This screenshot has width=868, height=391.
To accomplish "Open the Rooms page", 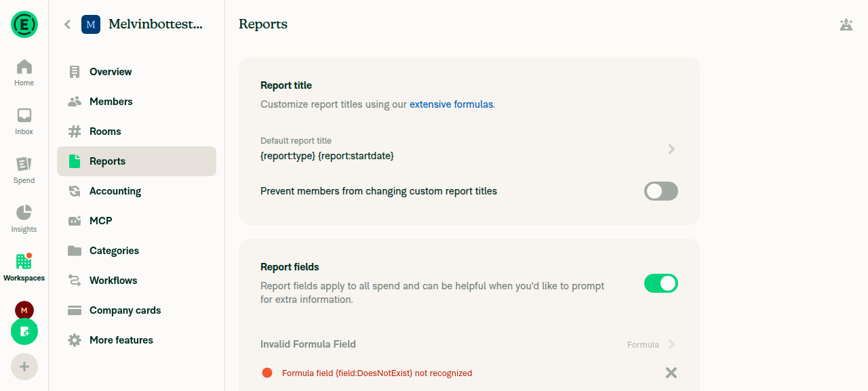I will pos(136,131).
